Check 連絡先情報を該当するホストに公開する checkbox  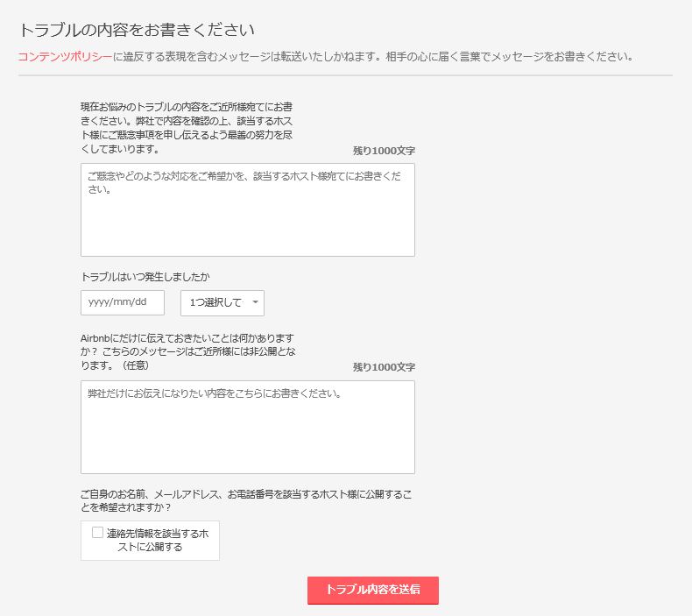point(97,533)
